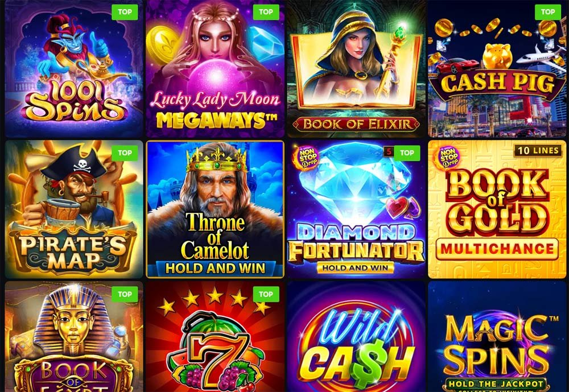This screenshot has height=392, width=569.
Task: Open Book of Gold Multichance
Action: click(x=497, y=209)
